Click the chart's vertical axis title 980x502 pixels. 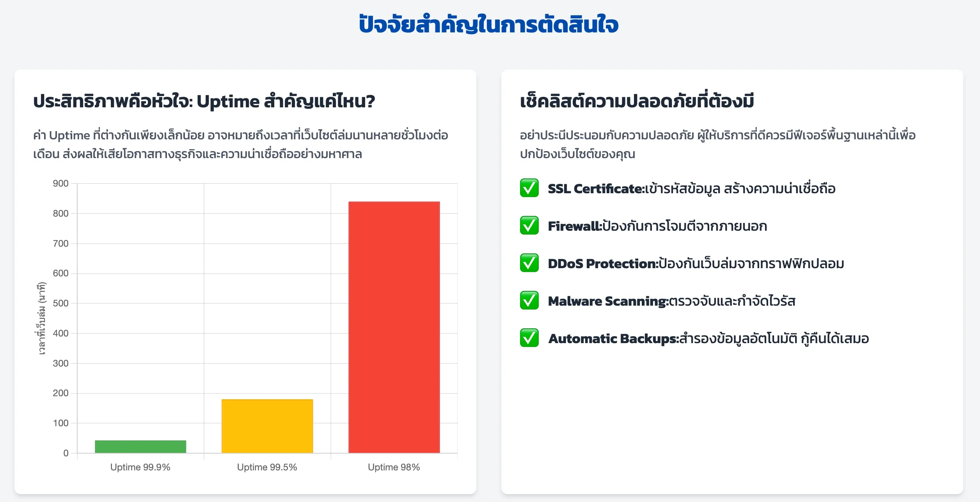click(41, 318)
